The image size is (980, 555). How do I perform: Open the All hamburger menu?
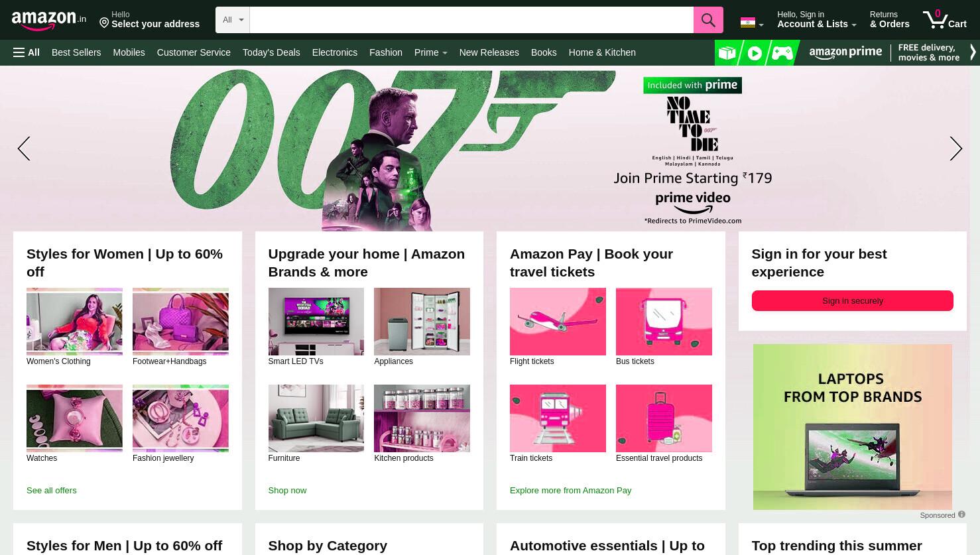[27, 52]
